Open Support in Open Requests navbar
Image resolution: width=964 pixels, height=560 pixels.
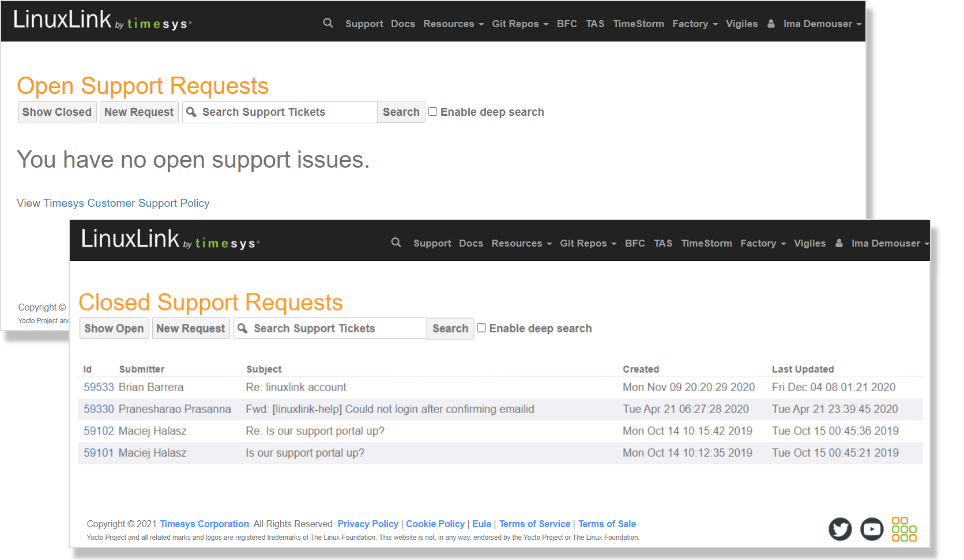pyautogui.click(x=364, y=24)
